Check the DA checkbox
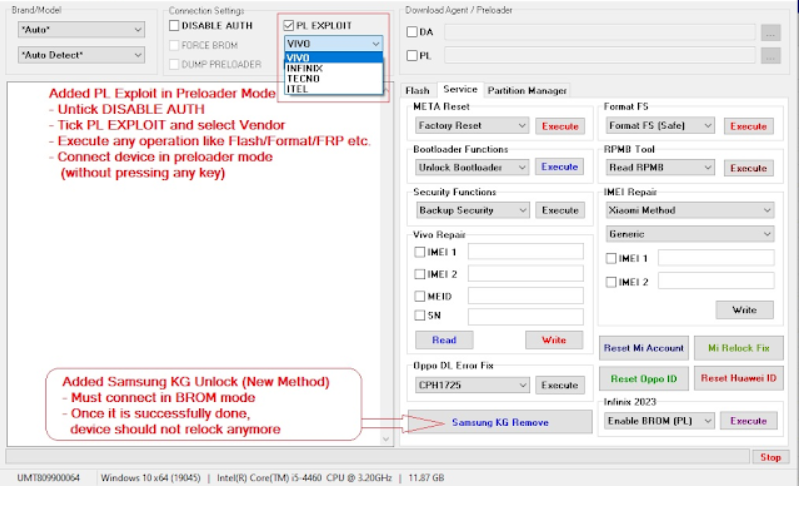 pos(412,32)
